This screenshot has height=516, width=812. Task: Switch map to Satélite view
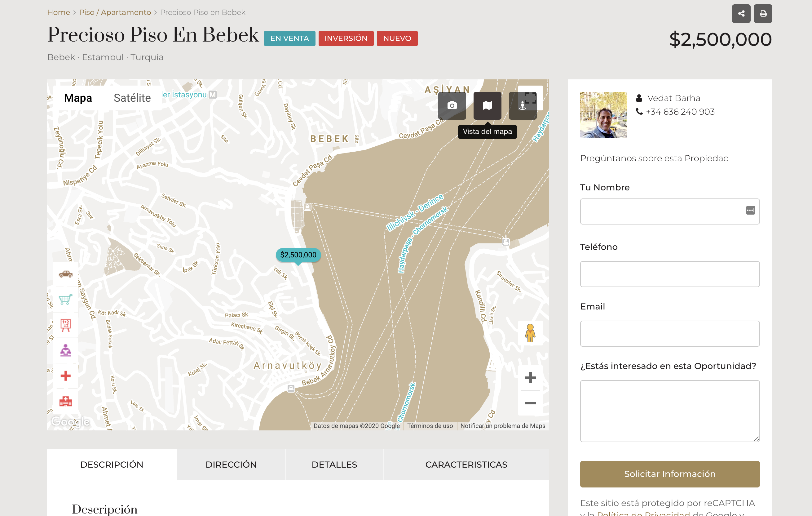(132, 98)
